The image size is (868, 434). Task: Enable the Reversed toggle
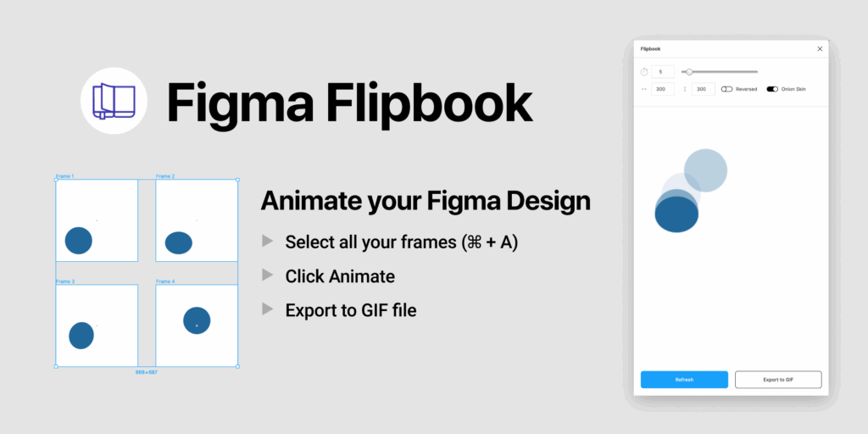(x=726, y=89)
